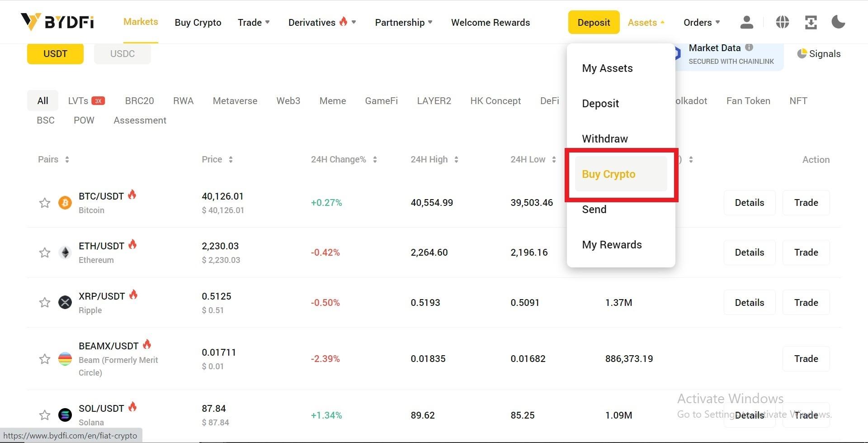Viewport: 868px width, 443px height.
Task: Select the USDC quote currency
Action: click(x=123, y=54)
